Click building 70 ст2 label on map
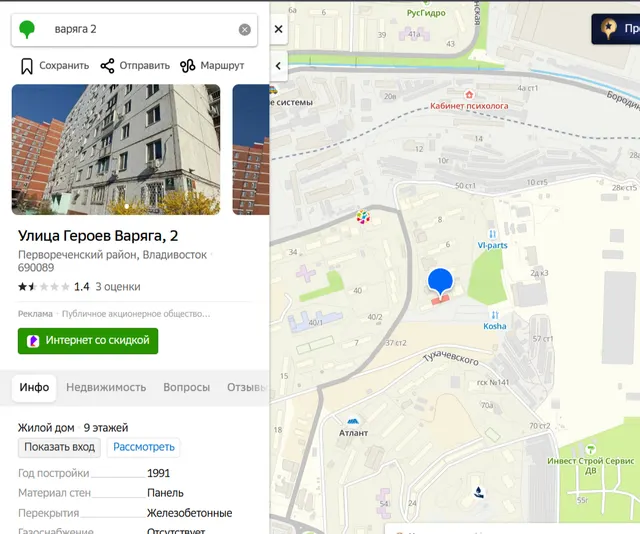 click(x=540, y=426)
